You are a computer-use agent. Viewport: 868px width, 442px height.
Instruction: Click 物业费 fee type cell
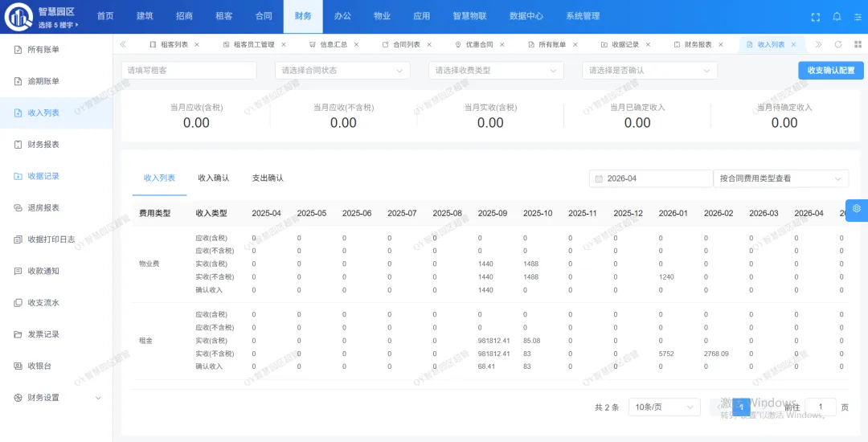pos(149,264)
